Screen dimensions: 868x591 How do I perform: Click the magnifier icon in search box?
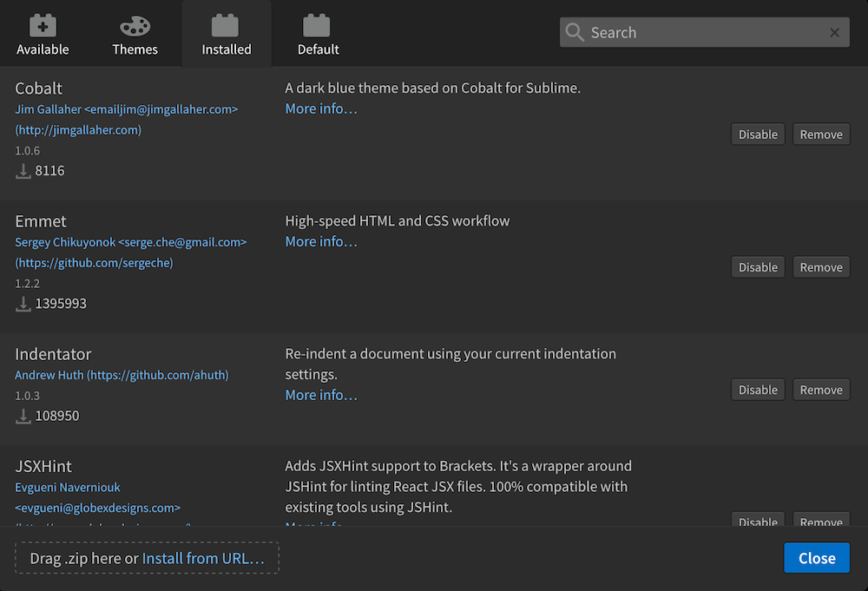[575, 33]
